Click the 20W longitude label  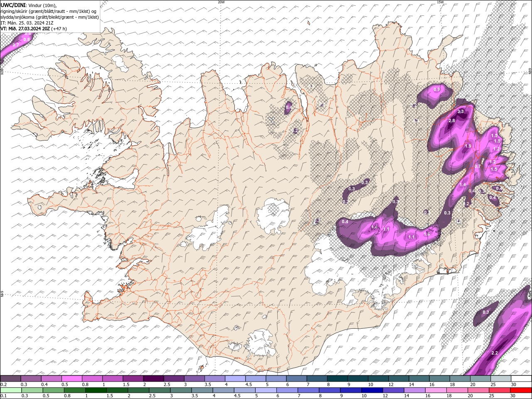[x=221, y=2]
